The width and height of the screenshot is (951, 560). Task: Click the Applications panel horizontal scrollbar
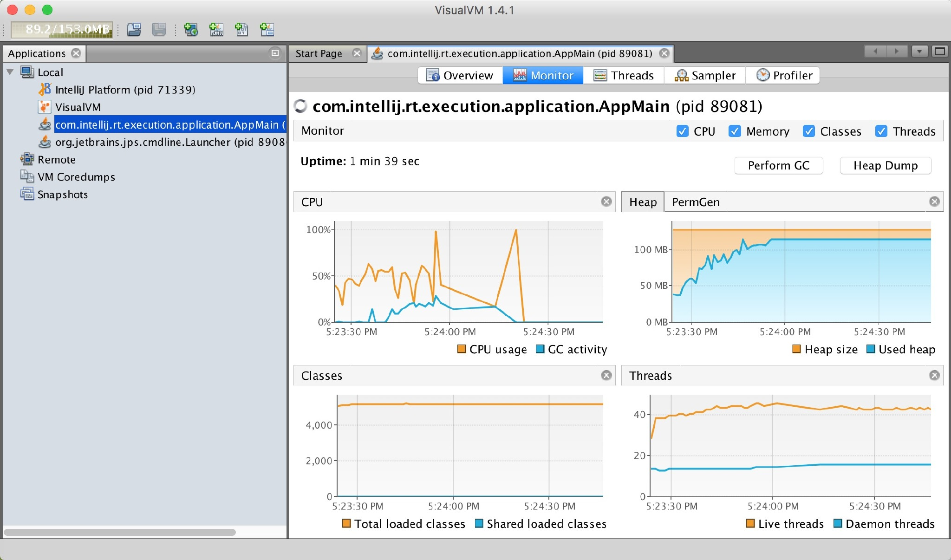click(x=120, y=532)
